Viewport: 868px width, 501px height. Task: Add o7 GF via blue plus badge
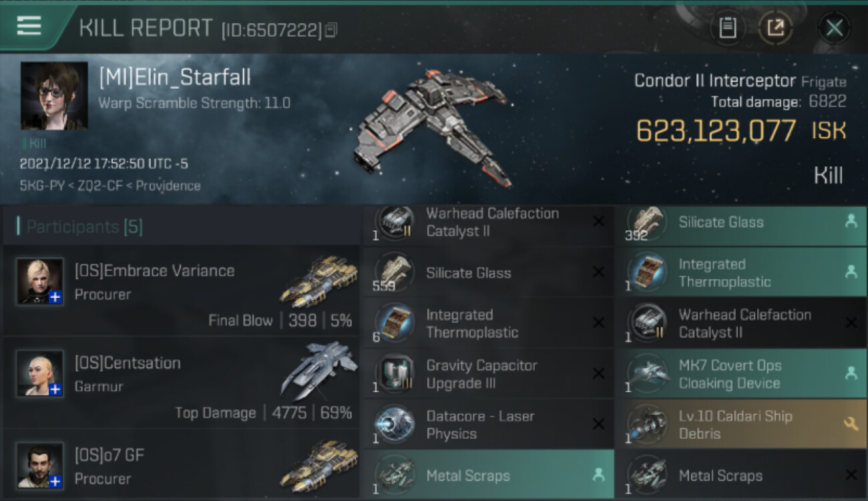(x=55, y=481)
